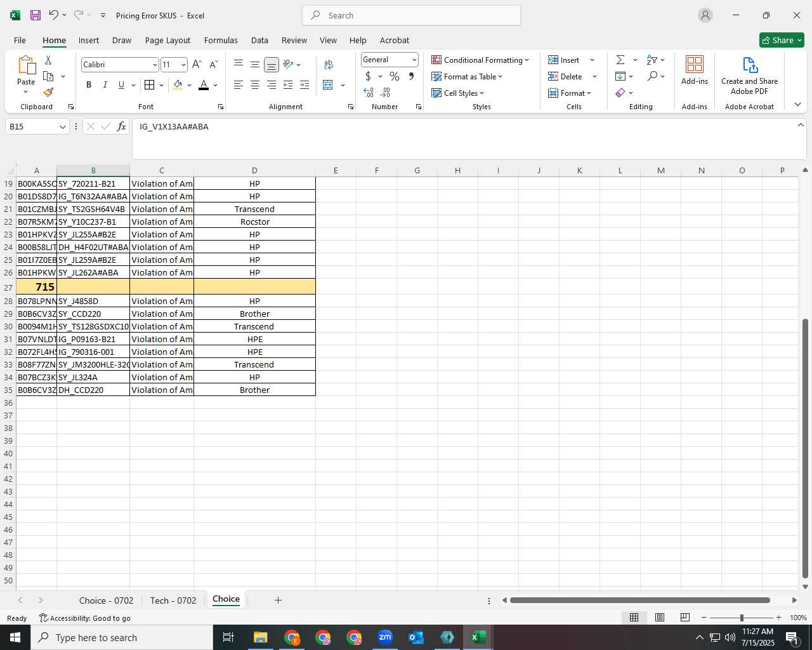Apply Accounting dollar number format
The height and width of the screenshot is (650, 812).
(368, 76)
